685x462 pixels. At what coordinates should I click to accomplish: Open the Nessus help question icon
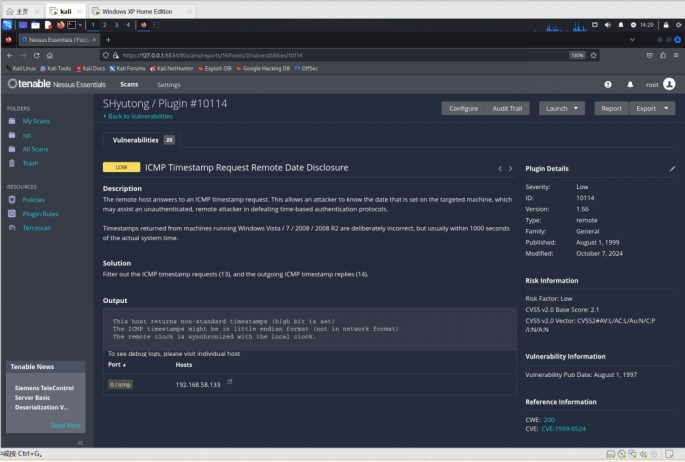coord(608,85)
